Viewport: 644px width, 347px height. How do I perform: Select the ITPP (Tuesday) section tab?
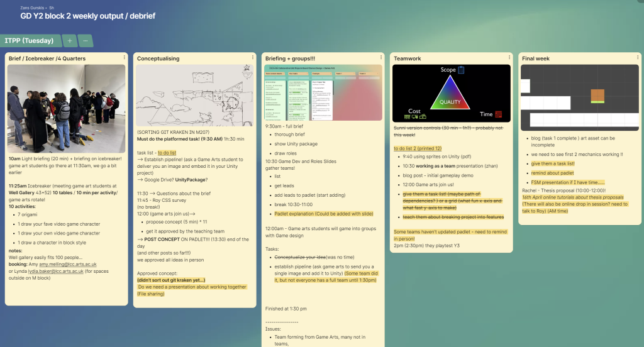31,41
